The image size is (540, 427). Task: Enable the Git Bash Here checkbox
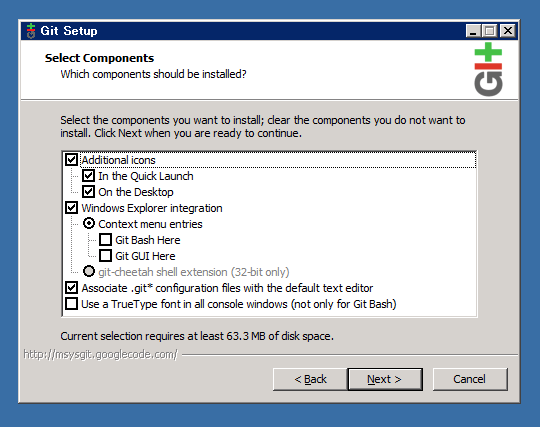click(105, 240)
